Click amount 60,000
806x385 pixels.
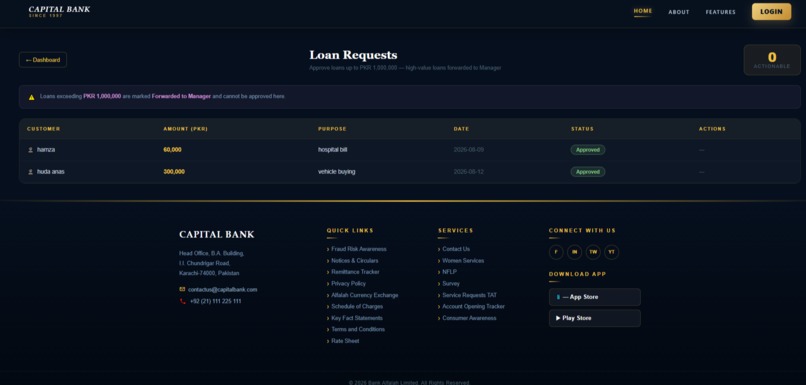click(172, 150)
